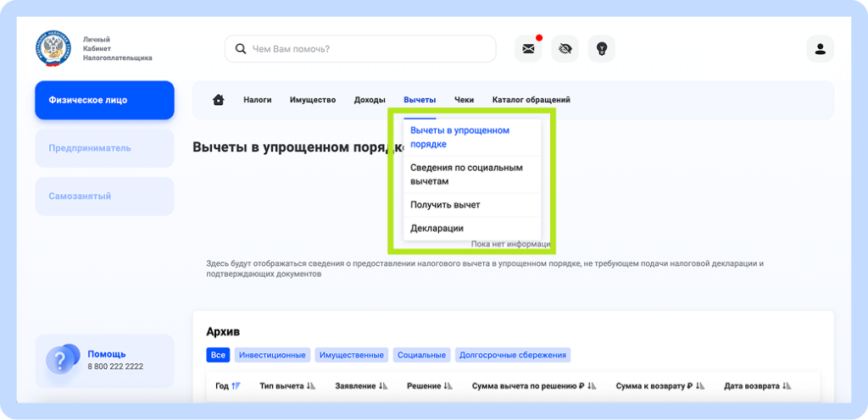Select 'Вычеты в упрощенном порядке' dropdown item
The image size is (868, 420).
click(472, 138)
